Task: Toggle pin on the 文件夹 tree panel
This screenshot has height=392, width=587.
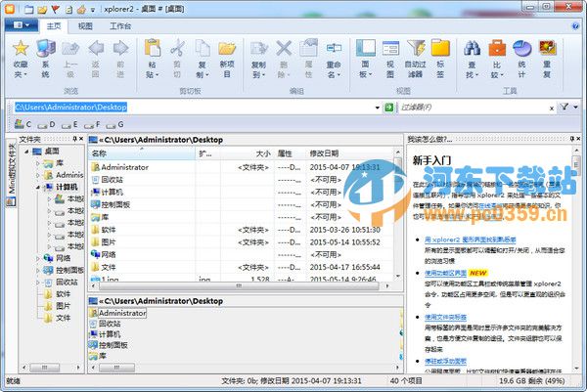Action: click(74, 139)
